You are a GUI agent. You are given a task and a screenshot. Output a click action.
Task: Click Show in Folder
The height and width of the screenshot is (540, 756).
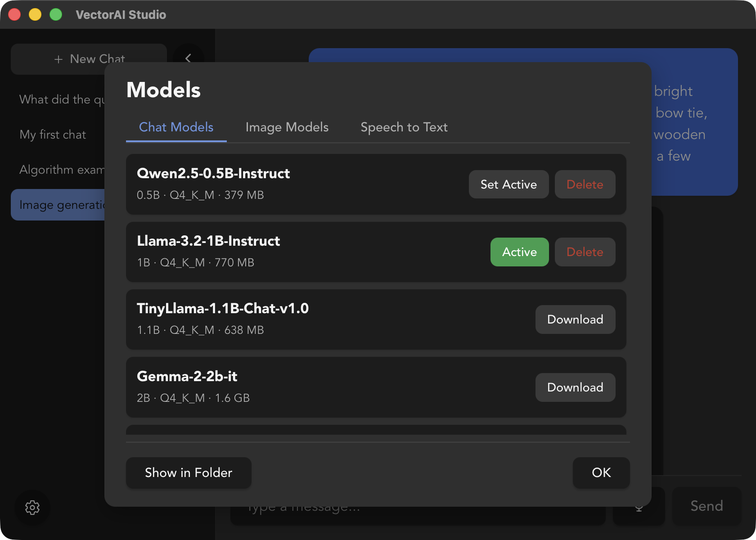click(189, 472)
